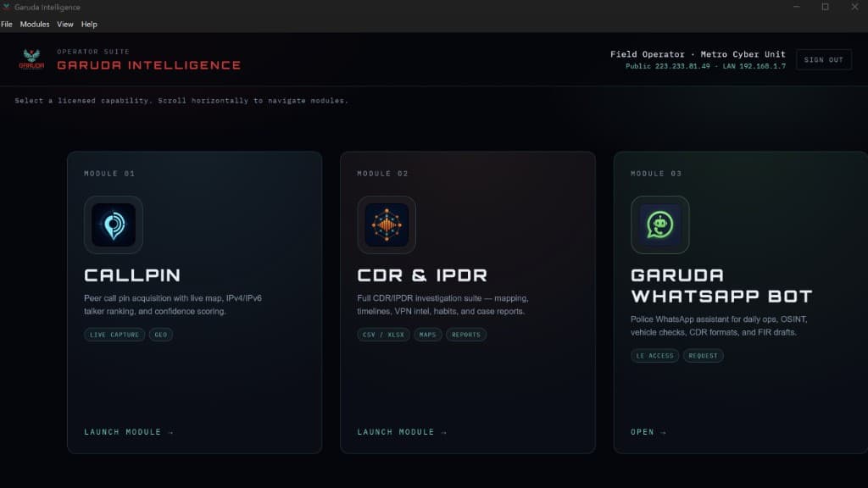Open the File menu
The width and height of the screenshot is (868, 488).
[x=7, y=25]
